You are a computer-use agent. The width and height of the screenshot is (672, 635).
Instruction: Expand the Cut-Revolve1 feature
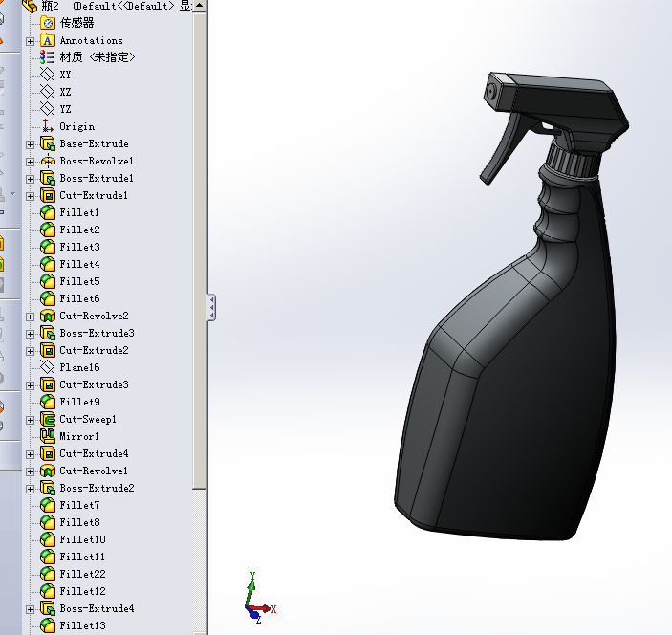tap(30, 471)
